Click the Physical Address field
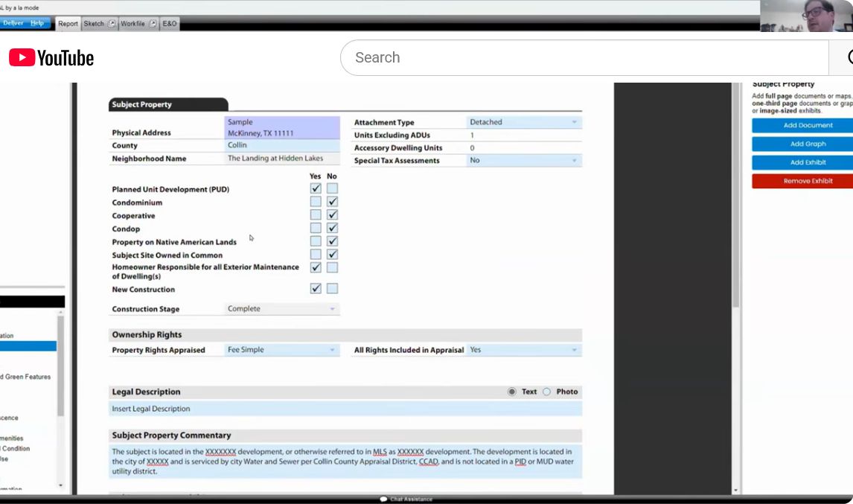Screen dimensions: 853x504 tap(282, 127)
